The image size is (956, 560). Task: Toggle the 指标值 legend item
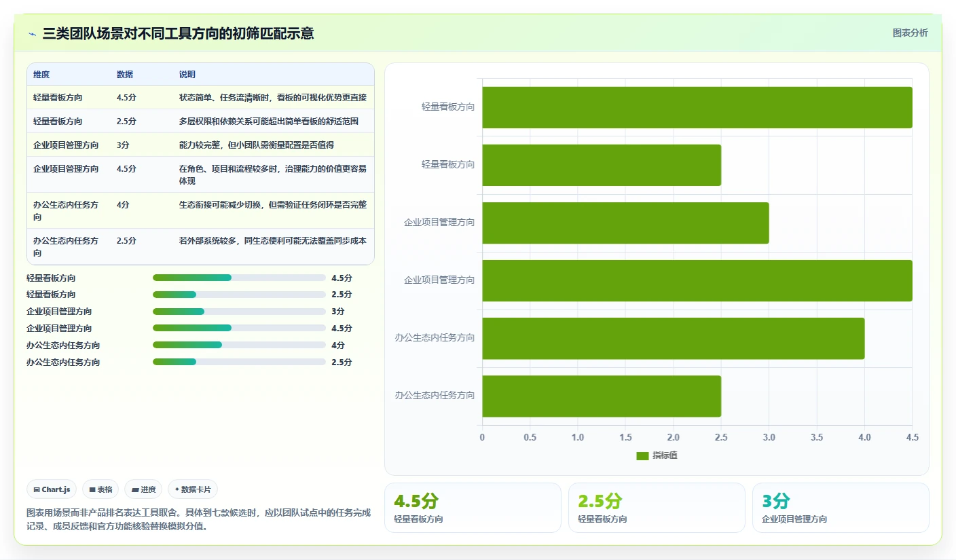657,455
